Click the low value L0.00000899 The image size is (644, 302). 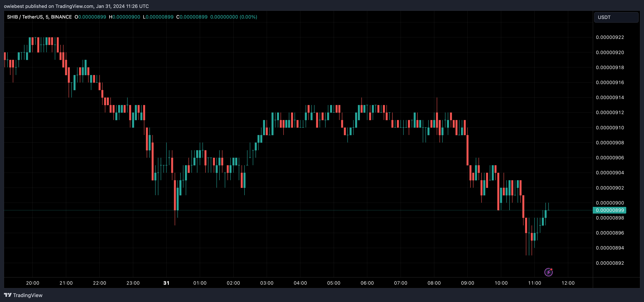158,17
